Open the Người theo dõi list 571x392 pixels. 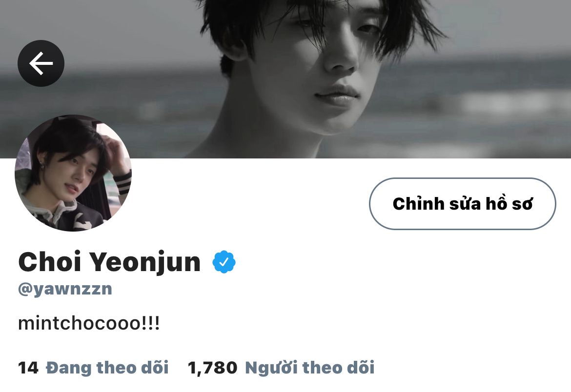coord(310,368)
